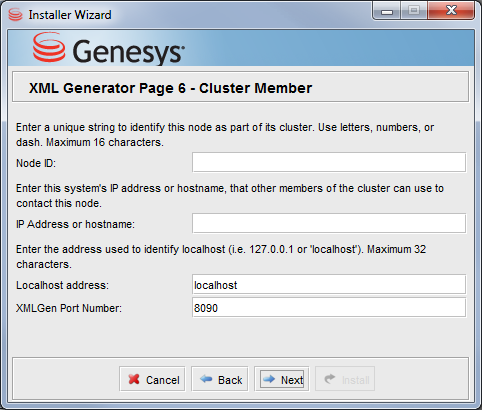Click the disabled maximize window button
This screenshot has width=482, height=410.
pos(414,11)
